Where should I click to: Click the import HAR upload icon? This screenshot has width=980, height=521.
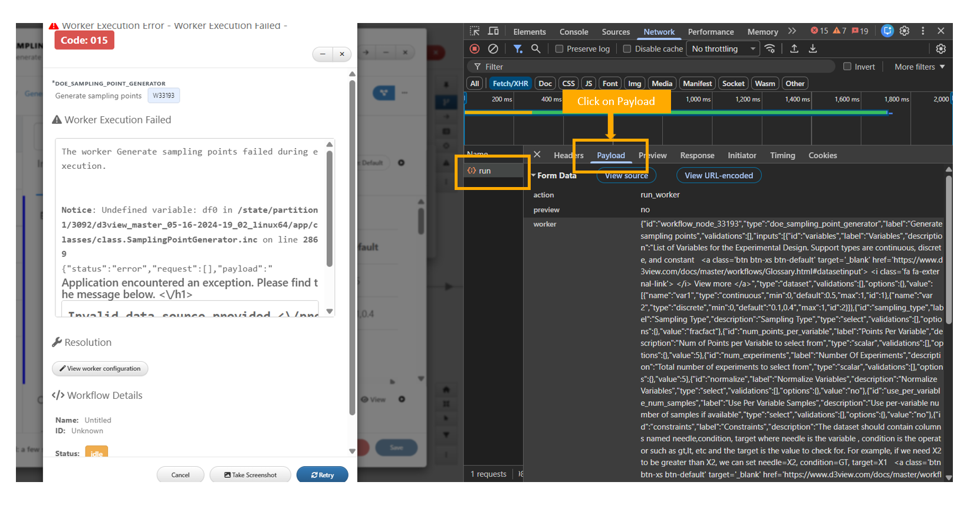[x=794, y=49]
